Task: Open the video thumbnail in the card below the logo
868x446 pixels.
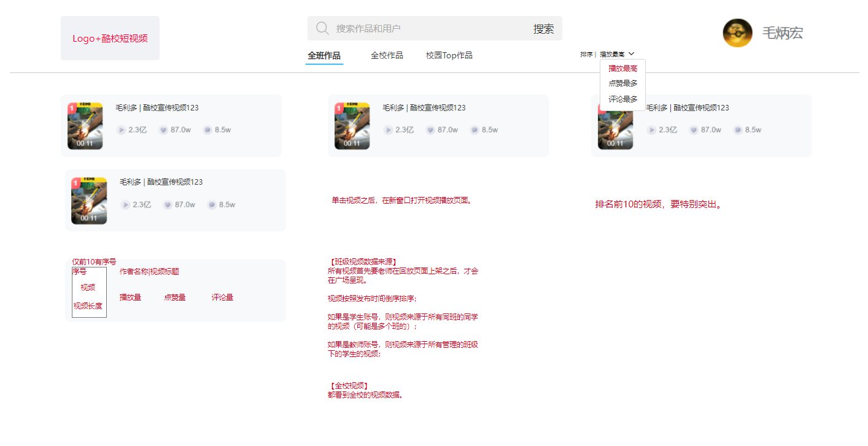Action: point(85,126)
